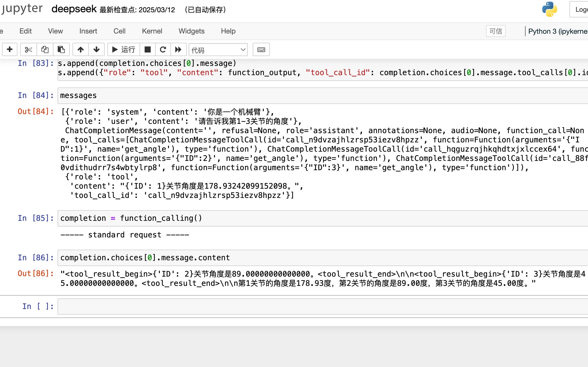Screen dimensions: 588x367
Task: Interrupt the kernel with stop icon
Action: [147, 50]
